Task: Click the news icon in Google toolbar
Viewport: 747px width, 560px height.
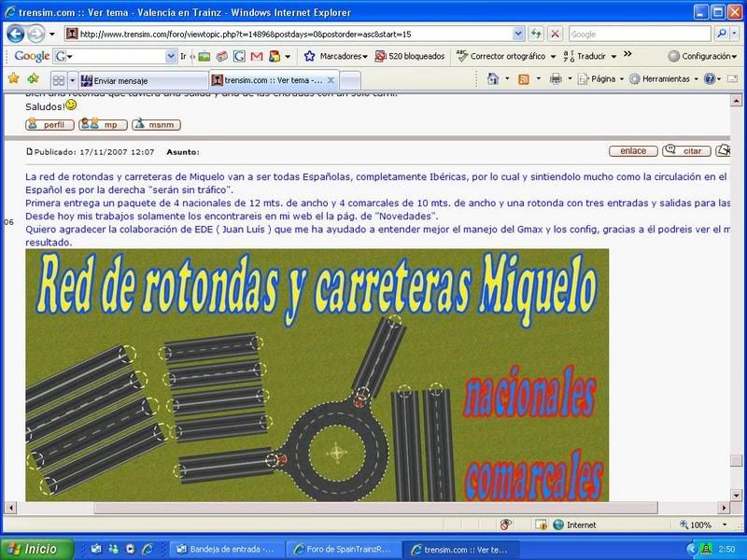Action: pyautogui.click(x=221, y=56)
